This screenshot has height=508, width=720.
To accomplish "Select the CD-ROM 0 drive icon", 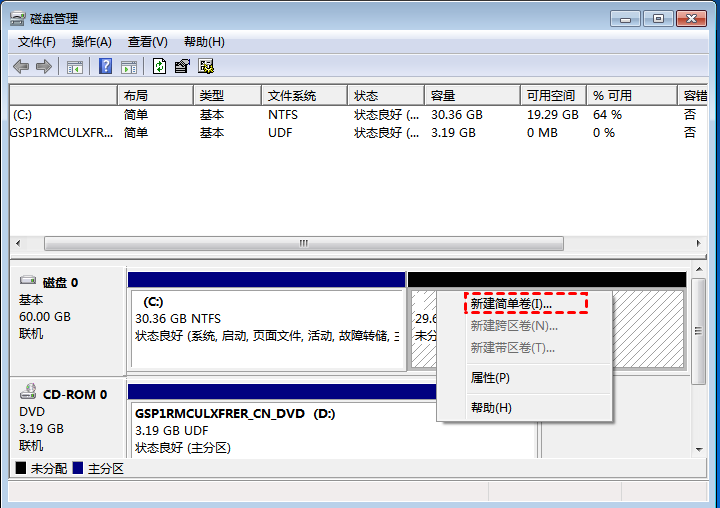I will (28, 391).
